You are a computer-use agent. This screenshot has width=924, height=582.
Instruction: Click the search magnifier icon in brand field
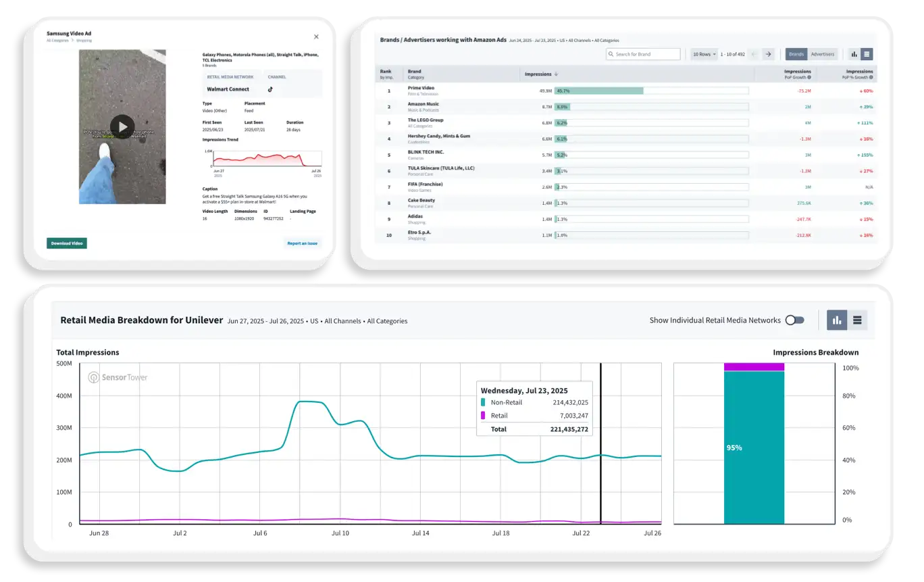(x=611, y=54)
